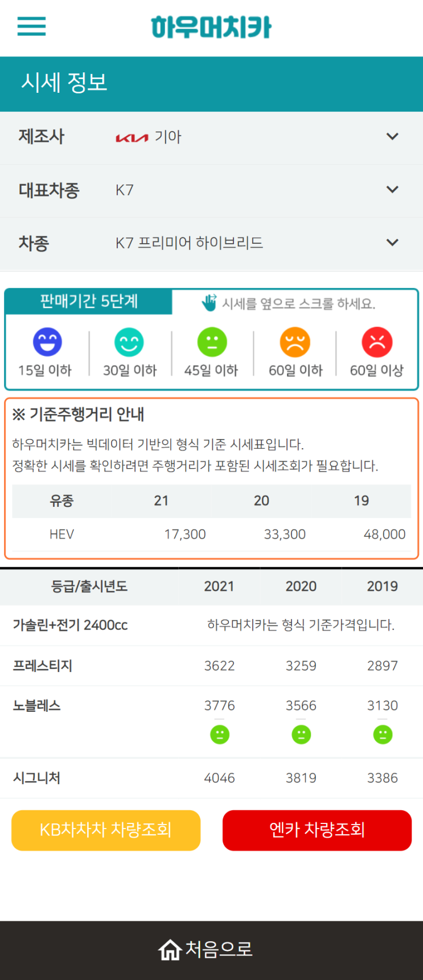Click the 엔카 차량조회 button

click(x=317, y=830)
